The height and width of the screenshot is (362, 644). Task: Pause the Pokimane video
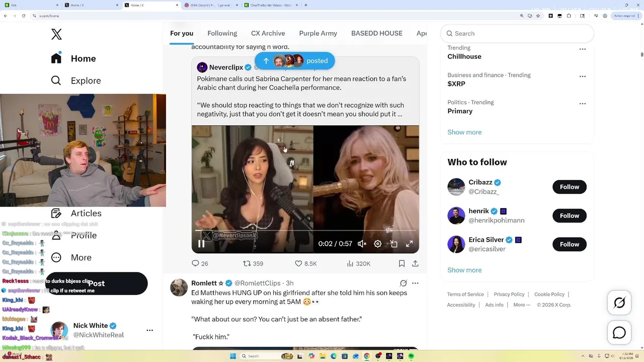[x=201, y=244]
